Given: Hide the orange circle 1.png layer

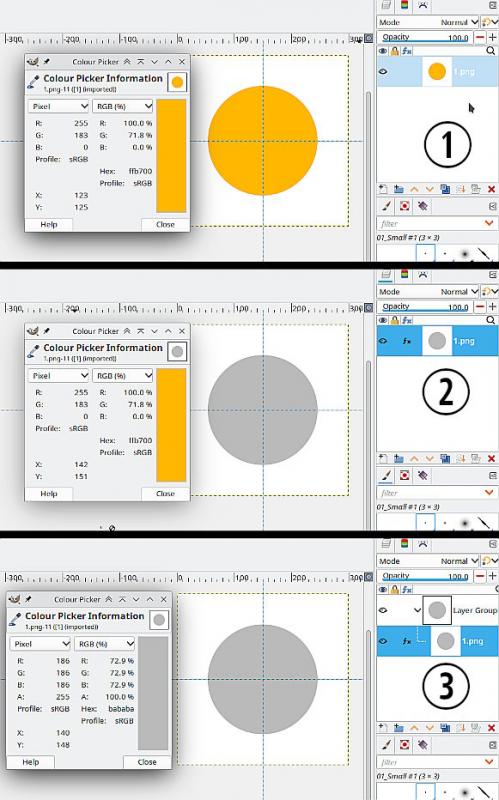Looking at the screenshot, I should pos(383,71).
